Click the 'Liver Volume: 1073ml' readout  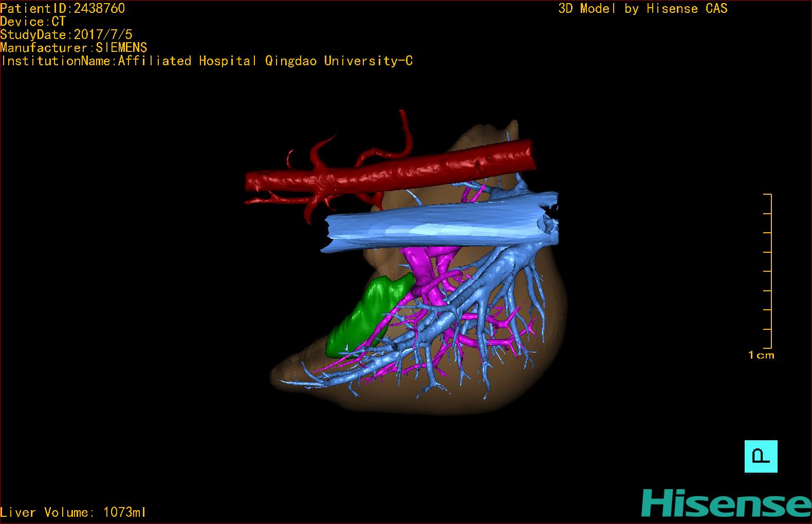tap(73, 512)
